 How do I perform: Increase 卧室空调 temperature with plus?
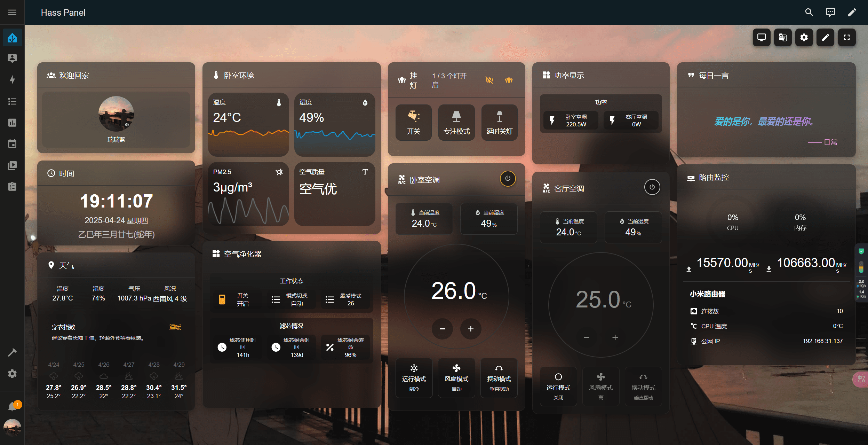pos(471,329)
